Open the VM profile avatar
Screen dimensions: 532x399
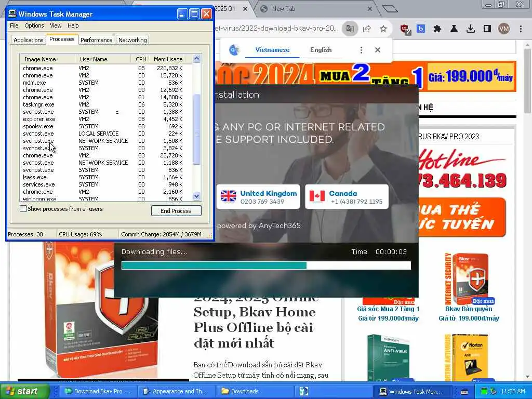[x=504, y=29]
